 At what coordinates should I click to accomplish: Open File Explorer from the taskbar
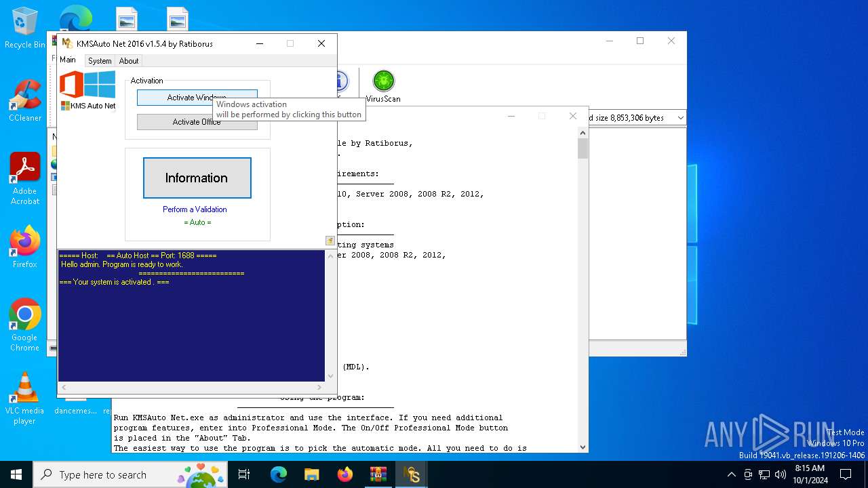pyautogui.click(x=311, y=474)
